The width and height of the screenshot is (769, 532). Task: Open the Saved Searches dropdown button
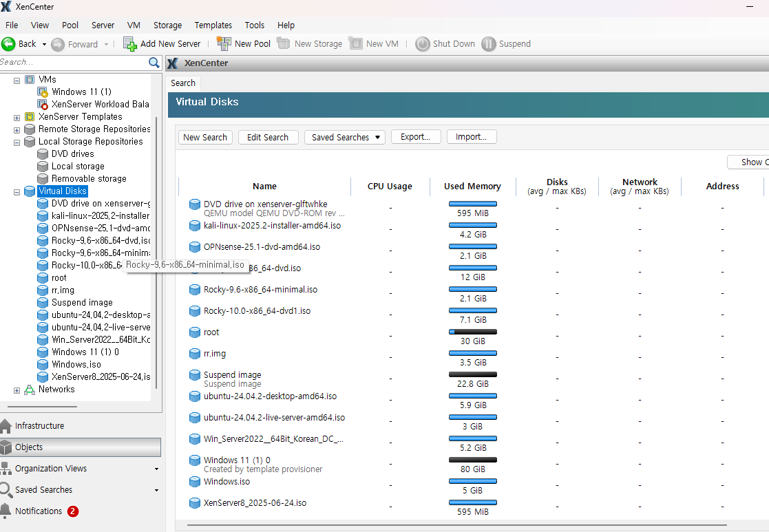click(345, 138)
